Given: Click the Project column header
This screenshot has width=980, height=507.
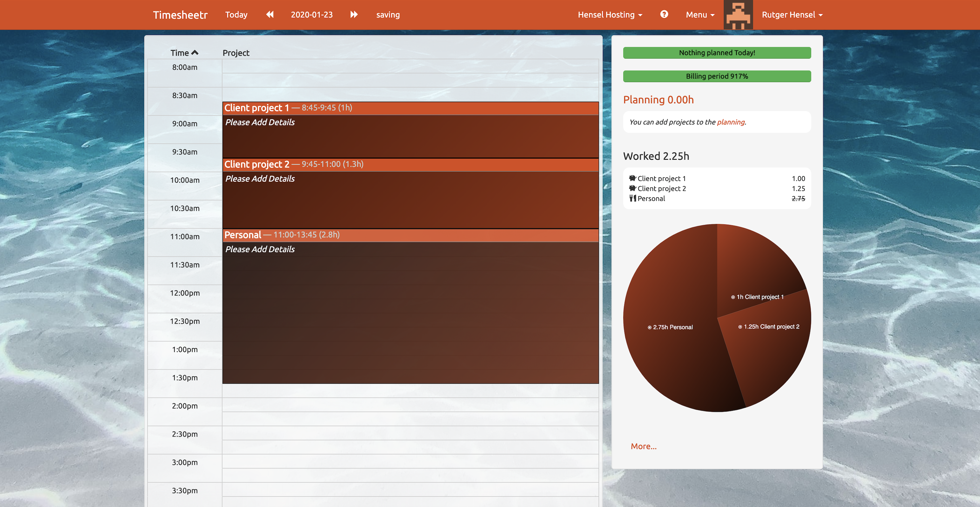Looking at the screenshot, I should (x=236, y=52).
